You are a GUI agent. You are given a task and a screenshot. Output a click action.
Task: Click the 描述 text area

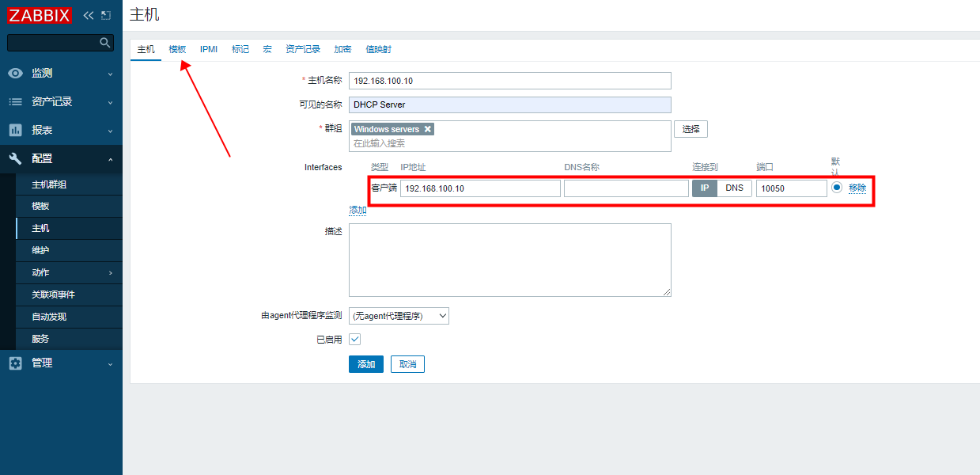click(510, 260)
